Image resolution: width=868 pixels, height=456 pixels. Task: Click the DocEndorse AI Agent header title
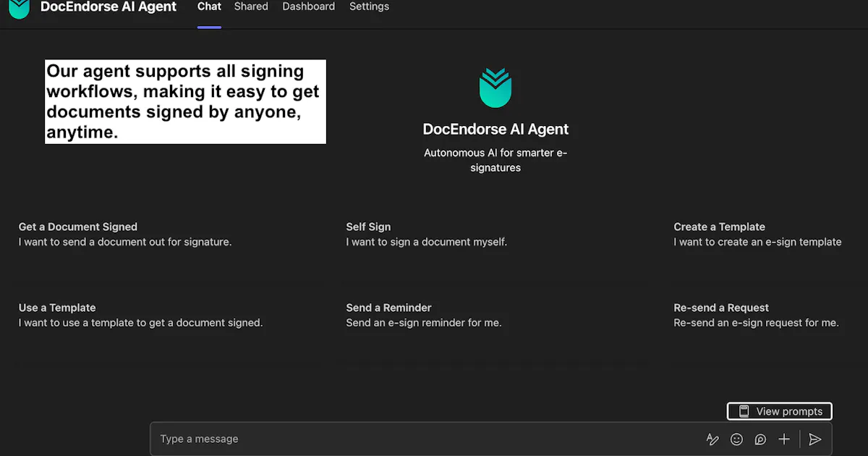coord(109,7)
